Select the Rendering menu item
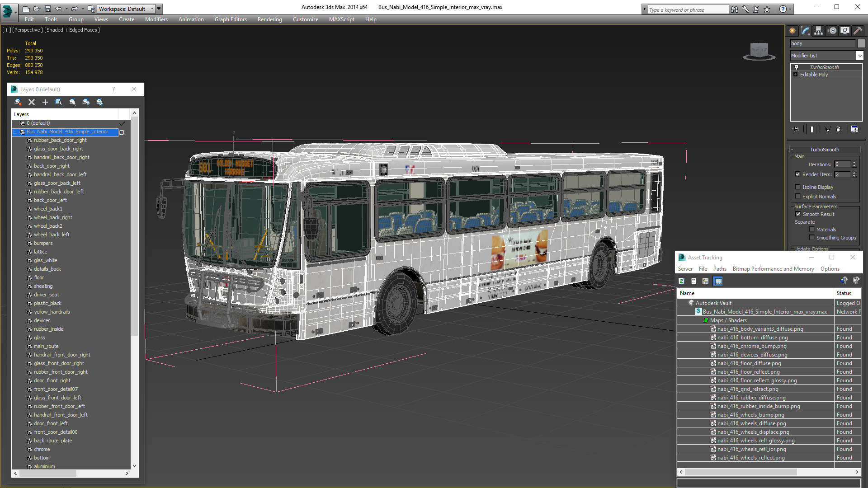Screen dimensions: 868x488 269,19
